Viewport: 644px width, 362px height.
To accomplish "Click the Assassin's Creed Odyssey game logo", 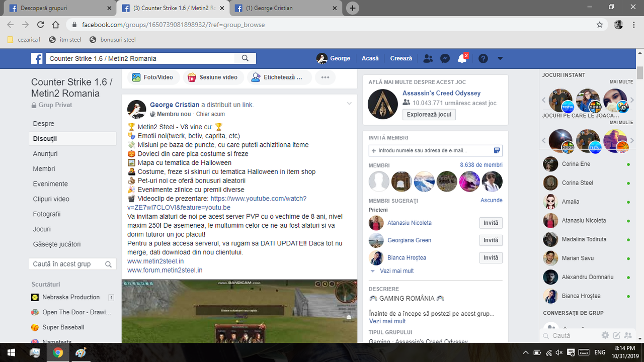I will point(383,104).
